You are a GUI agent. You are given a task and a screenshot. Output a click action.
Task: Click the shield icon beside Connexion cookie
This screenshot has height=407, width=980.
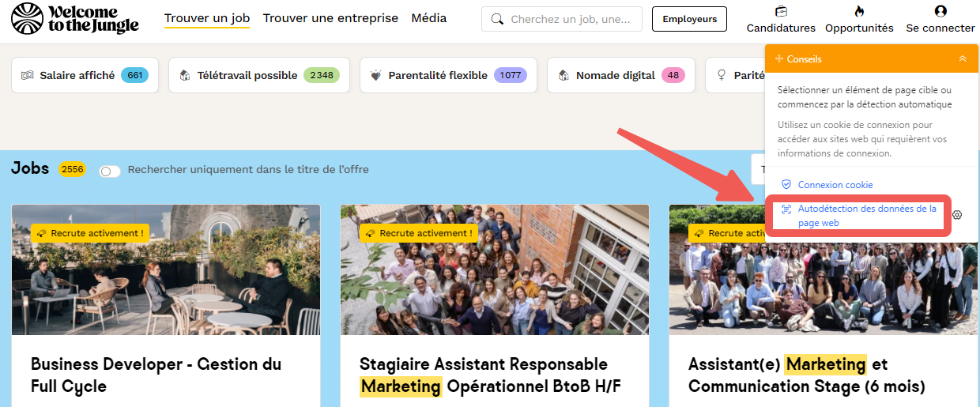pyautogui.click(x=786, y=184)
